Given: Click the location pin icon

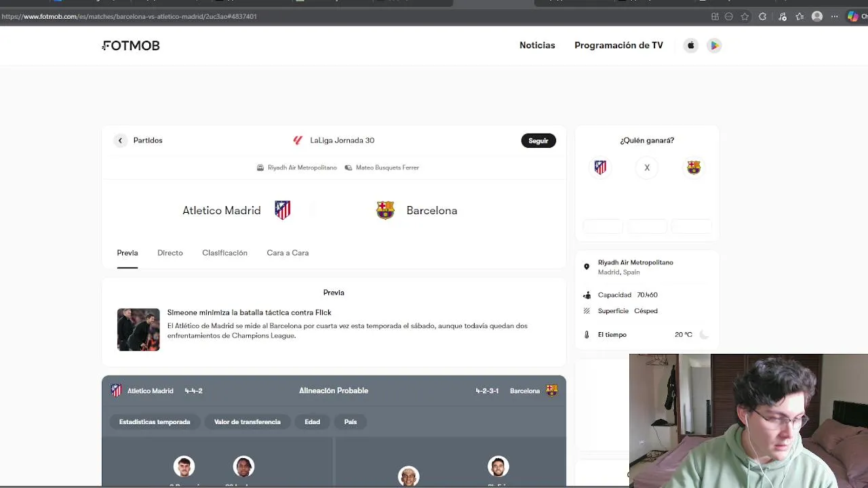Looking at the screenshot, I should tap(587, 266).
